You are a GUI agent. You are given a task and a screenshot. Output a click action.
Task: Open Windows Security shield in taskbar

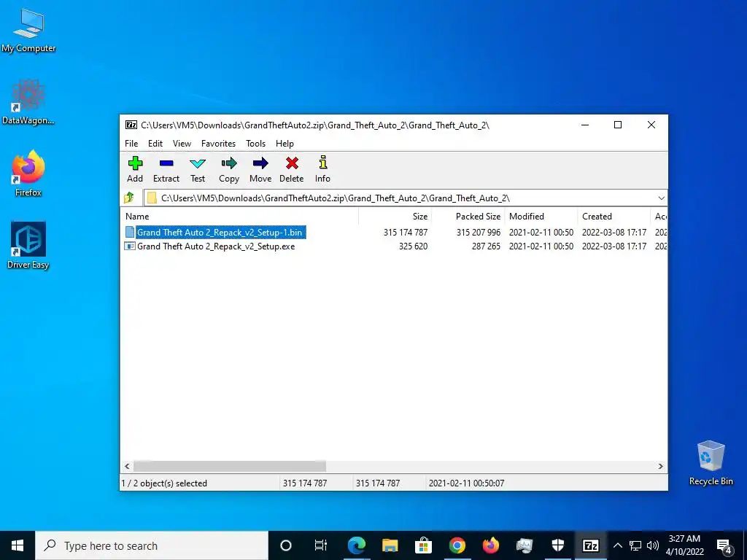coord(557,545)
